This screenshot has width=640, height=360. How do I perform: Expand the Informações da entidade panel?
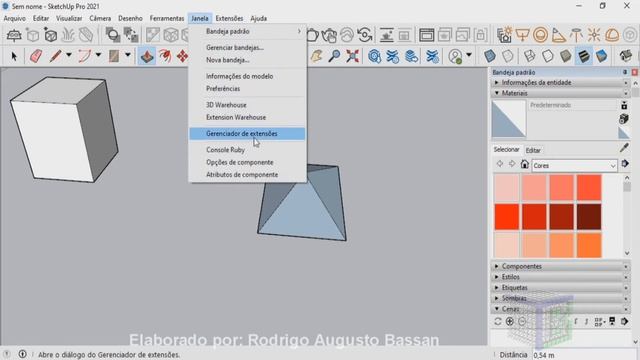(x=560, y=82)
